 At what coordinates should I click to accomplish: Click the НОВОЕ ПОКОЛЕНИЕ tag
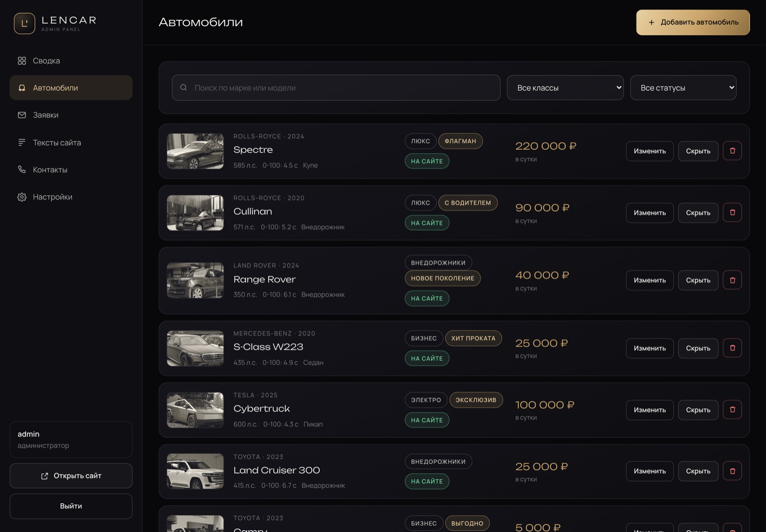pyautogui.click(x=443, y=278)
